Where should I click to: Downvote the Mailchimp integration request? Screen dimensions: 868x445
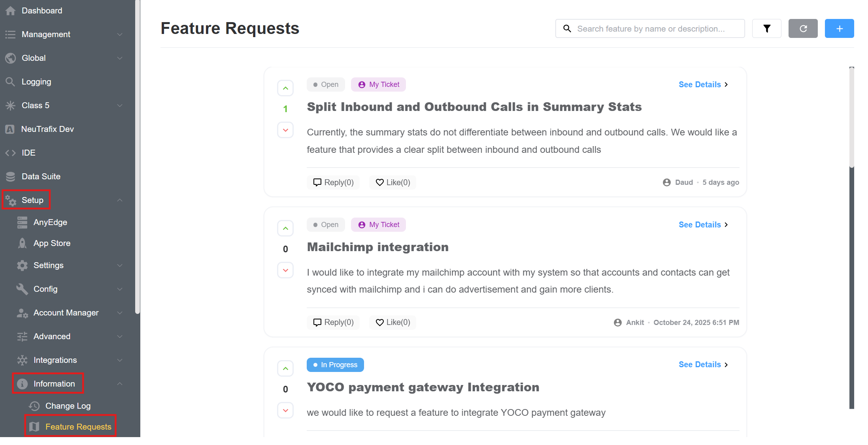pos(285,270)
